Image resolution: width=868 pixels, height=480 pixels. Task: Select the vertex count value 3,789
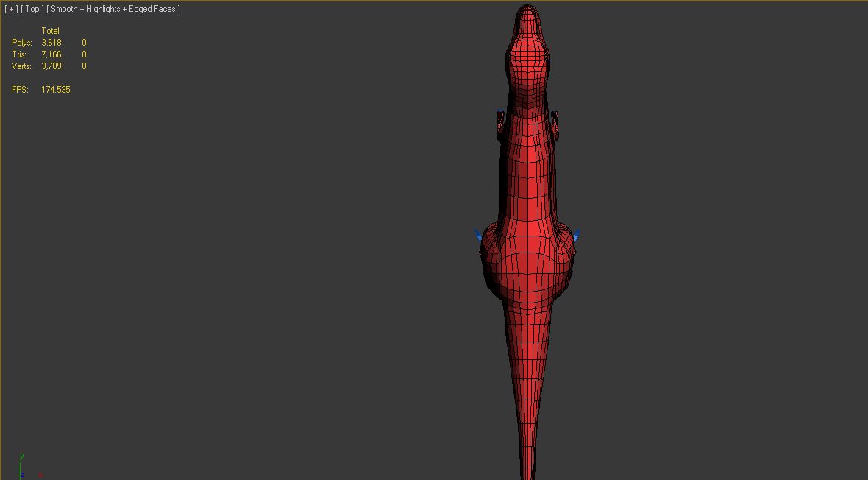tap(51, 66)
